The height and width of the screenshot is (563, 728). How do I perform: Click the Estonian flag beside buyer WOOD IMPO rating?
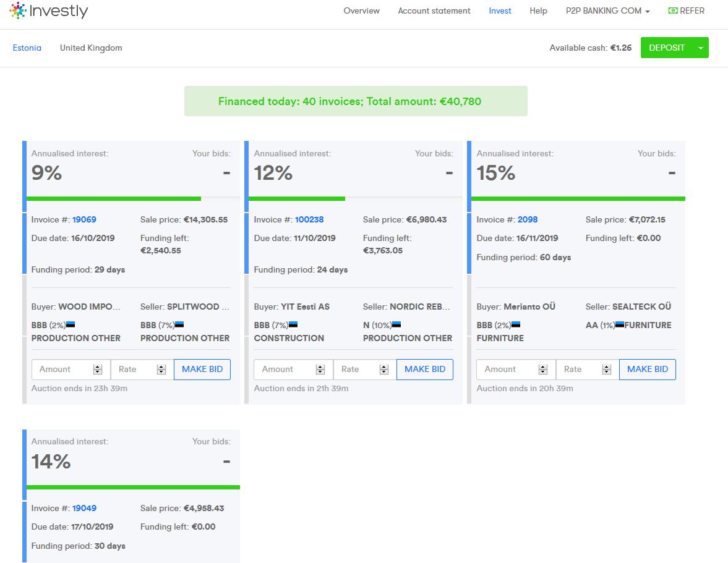click(x=71, y=324)
